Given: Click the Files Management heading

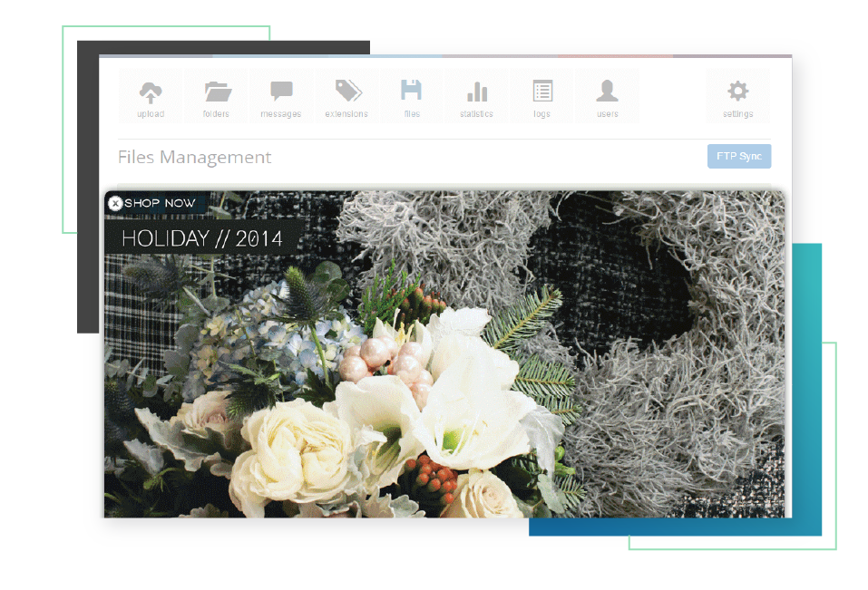Looking at the screenshot, I should click(195, 157).
